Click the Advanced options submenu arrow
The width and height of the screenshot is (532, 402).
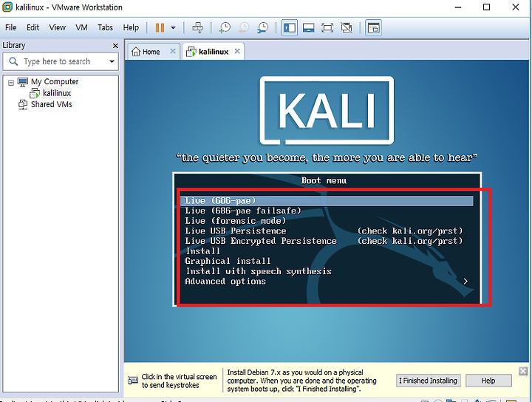(465, 282)
